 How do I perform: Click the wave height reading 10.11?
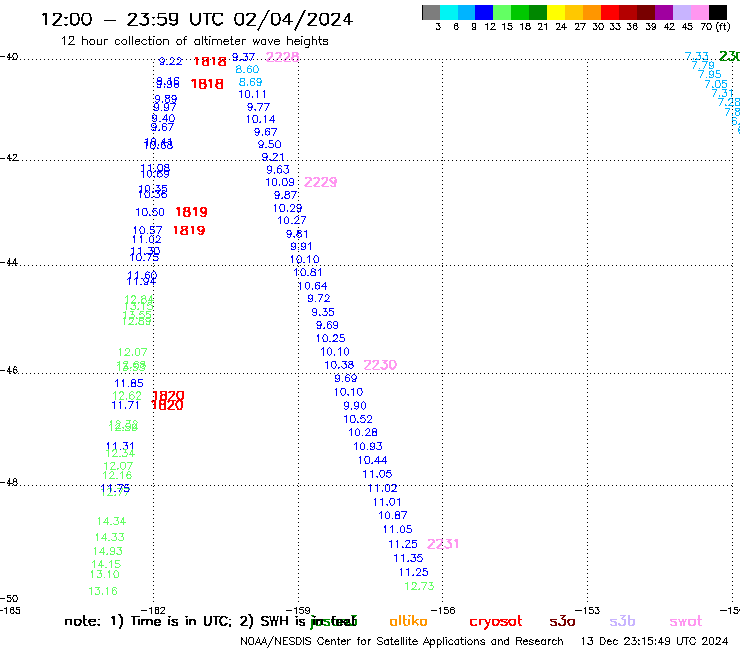252,94
